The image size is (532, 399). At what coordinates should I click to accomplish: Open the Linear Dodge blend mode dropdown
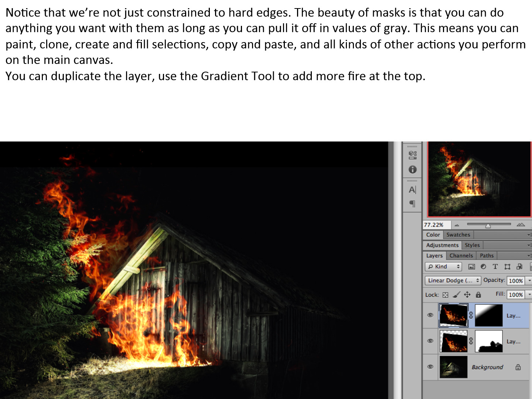tap(453, 280)
